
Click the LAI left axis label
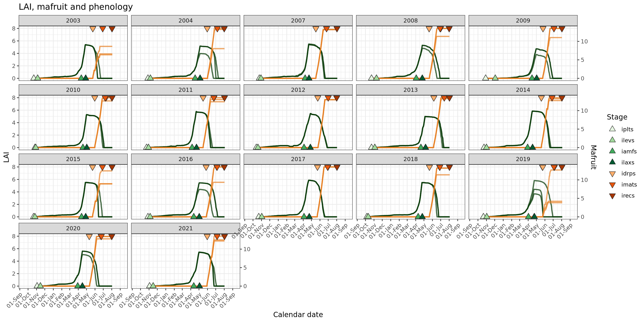pos(6,157)
